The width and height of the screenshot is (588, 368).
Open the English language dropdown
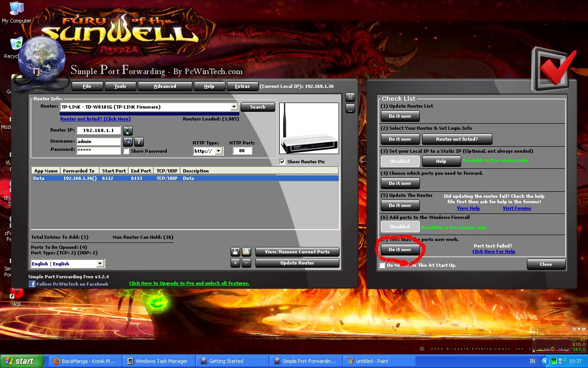tap(100, 264)
